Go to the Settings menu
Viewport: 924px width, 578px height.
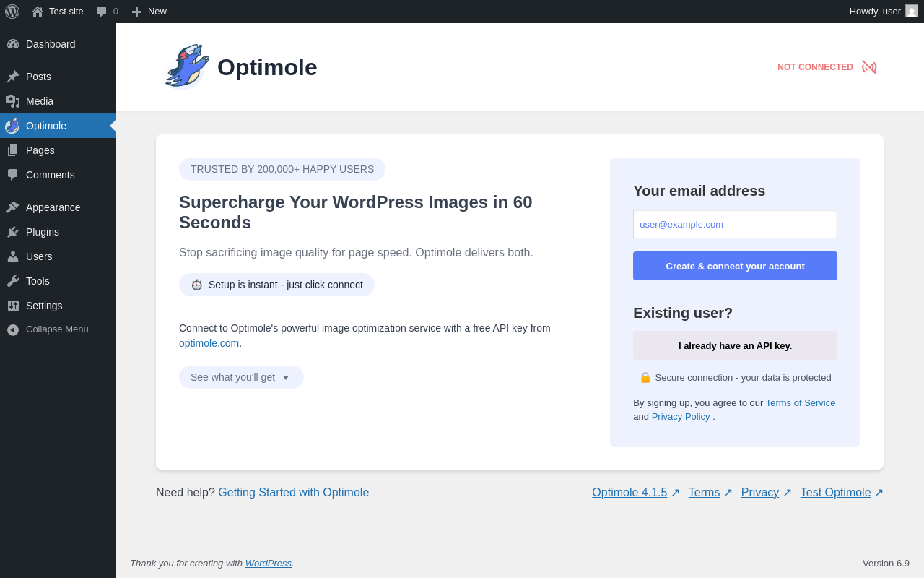click(x=44, y=306)
